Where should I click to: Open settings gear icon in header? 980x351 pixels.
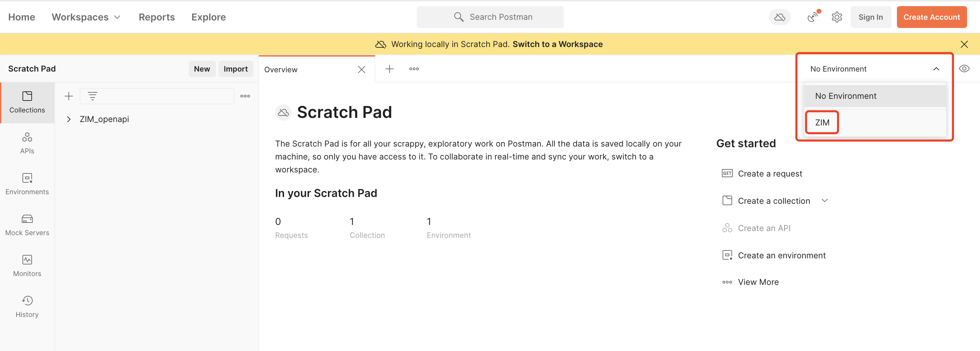(x=837, y=17)
